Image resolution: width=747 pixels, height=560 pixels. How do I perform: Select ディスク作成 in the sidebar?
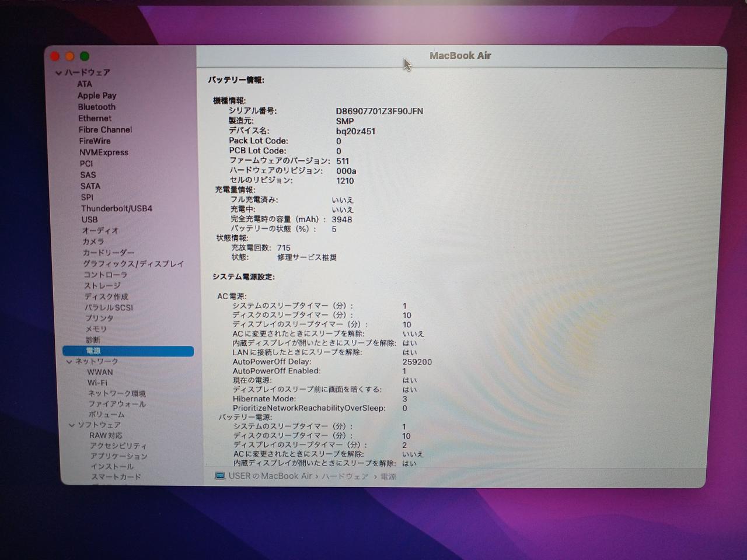(x=106, y=296)
